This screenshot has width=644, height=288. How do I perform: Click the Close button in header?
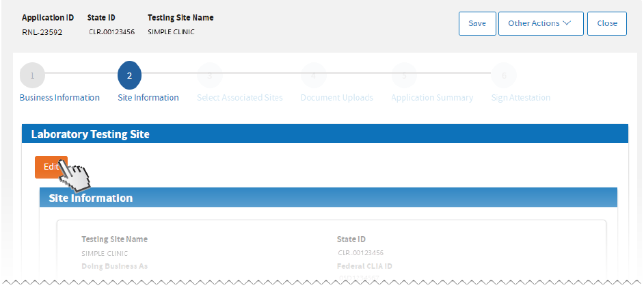(606, 23)
